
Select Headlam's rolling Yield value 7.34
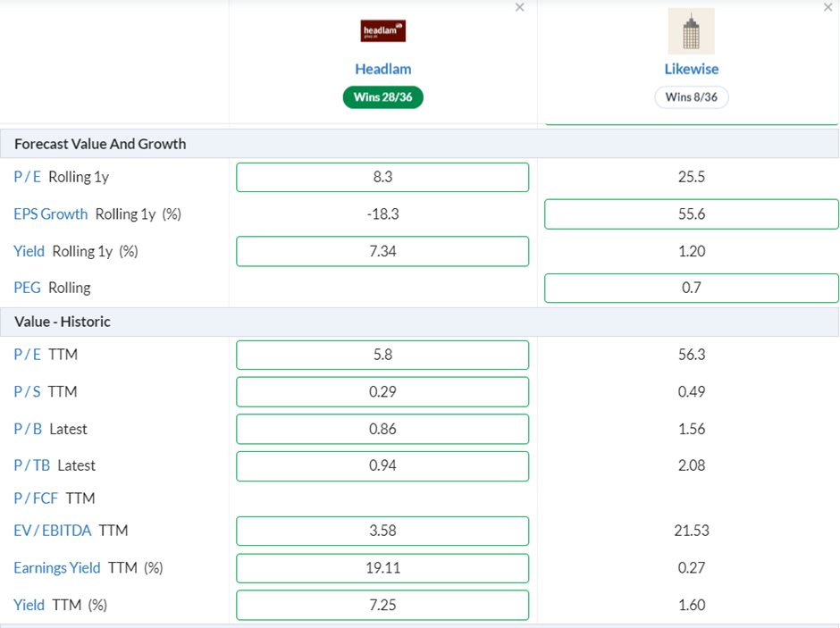pyautogui.click(x=382, y=251)
